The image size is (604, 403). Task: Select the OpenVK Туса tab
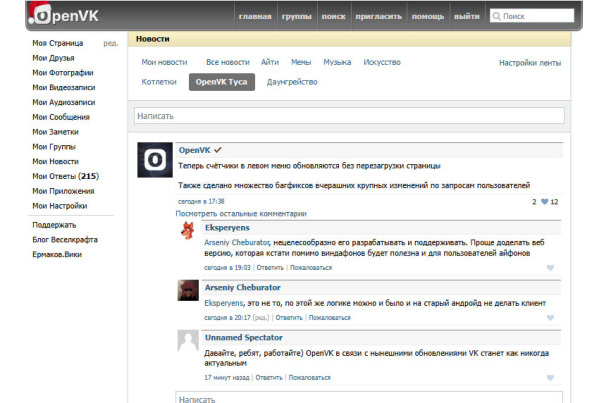[x=221, y=82]
